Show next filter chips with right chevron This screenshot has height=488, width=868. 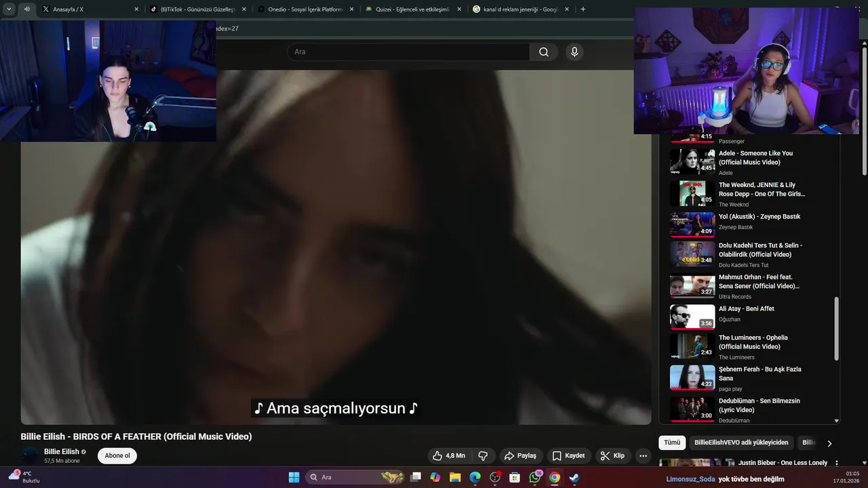(x=829, y=443)
